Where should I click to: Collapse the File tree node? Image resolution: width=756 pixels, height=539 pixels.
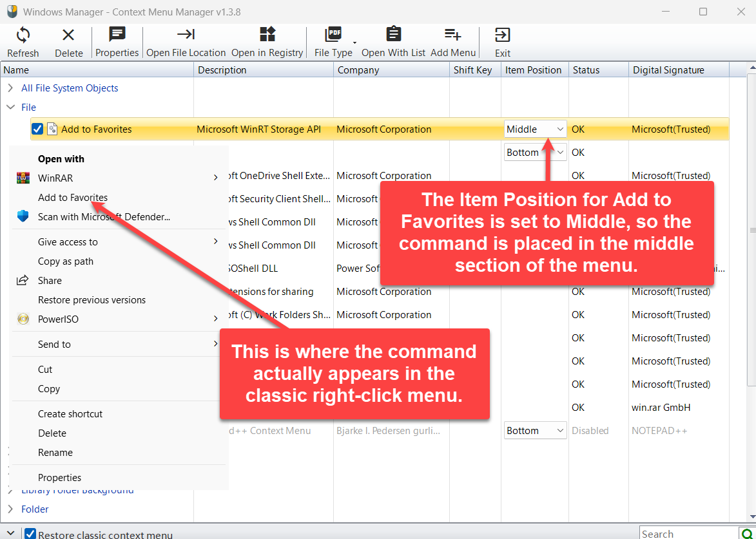(x=10, y=108)
